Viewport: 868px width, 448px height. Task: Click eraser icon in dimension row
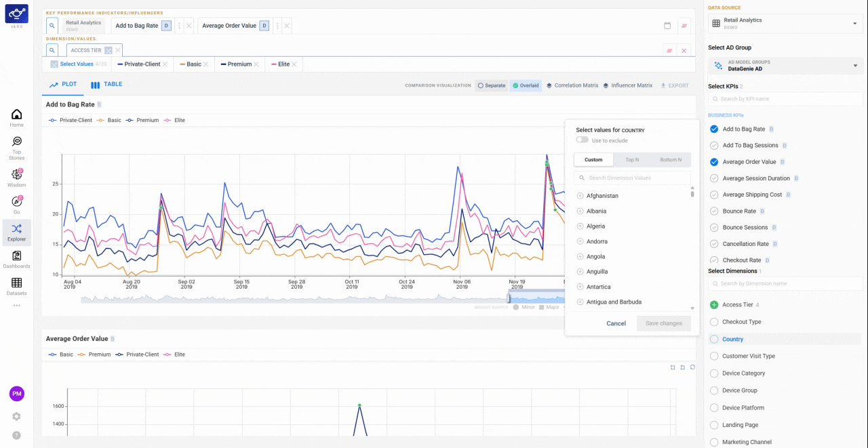point(669,50)
